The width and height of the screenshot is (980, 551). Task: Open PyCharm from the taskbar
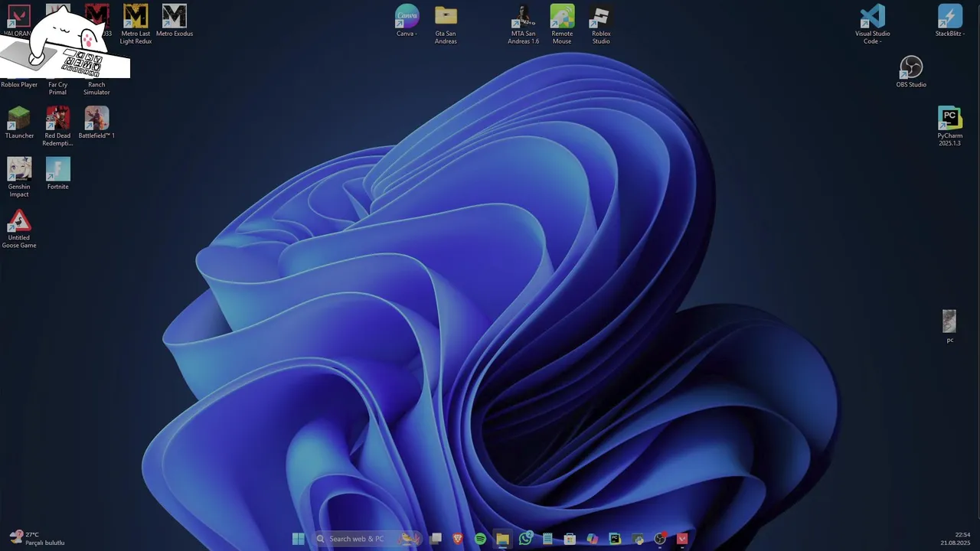[615, 539]
